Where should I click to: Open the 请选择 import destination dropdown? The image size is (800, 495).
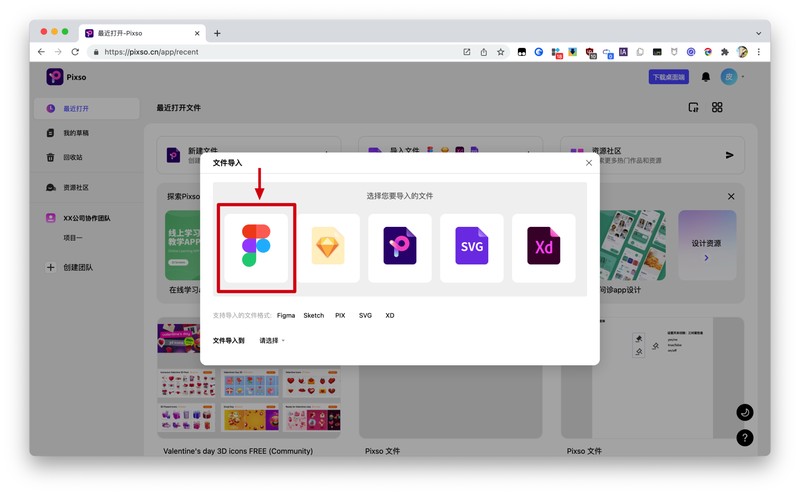click(x=271, y=340)
